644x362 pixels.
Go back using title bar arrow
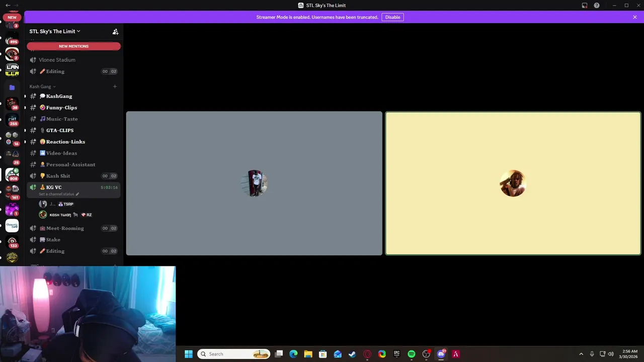pyautogui.click(x=7, y=5)
